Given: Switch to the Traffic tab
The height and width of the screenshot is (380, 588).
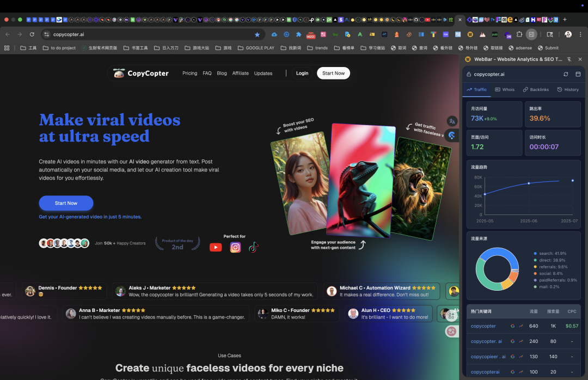Looking at the screenshot, I should coord(476,90).
